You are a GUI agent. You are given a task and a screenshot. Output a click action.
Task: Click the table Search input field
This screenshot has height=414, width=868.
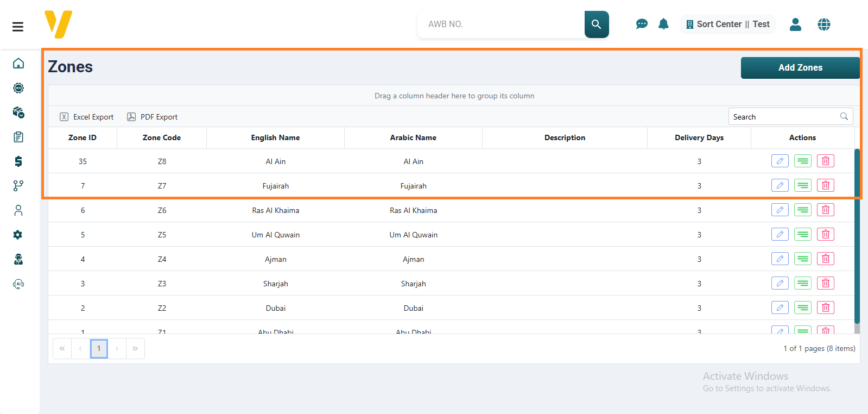[784, 117]
